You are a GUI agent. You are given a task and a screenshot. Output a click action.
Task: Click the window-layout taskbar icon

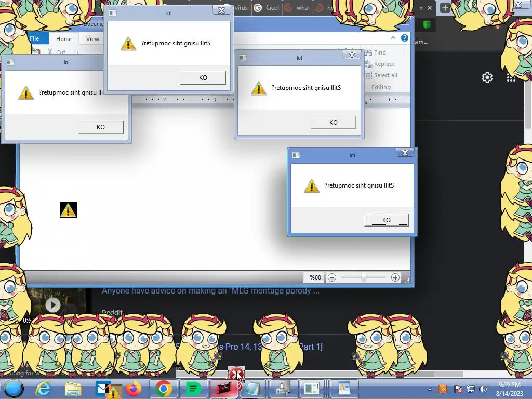coord(312,389)
